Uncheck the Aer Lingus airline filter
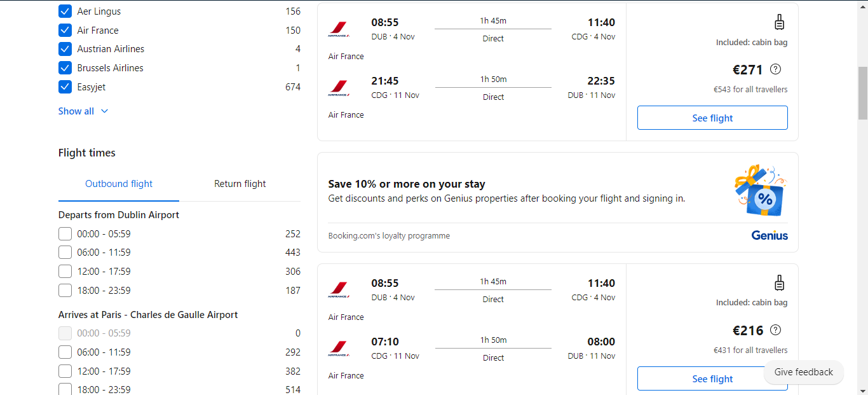This screenshot has height=395, width=868. click(65, 11)
